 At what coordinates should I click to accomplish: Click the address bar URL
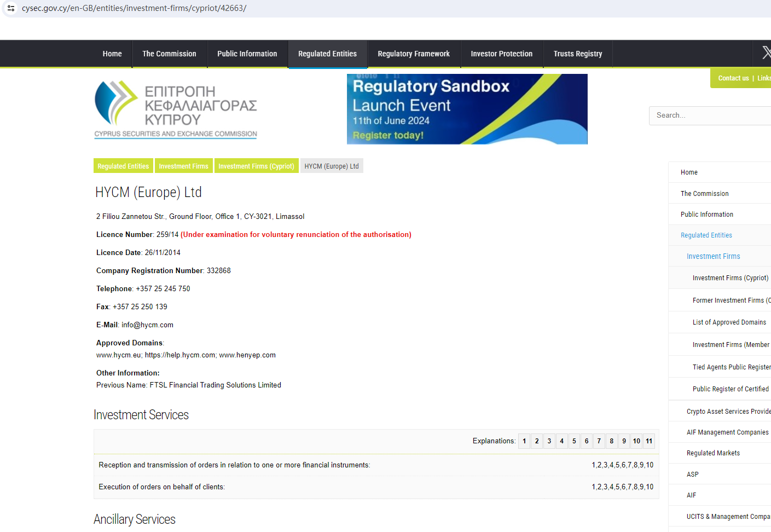[134, 8]
